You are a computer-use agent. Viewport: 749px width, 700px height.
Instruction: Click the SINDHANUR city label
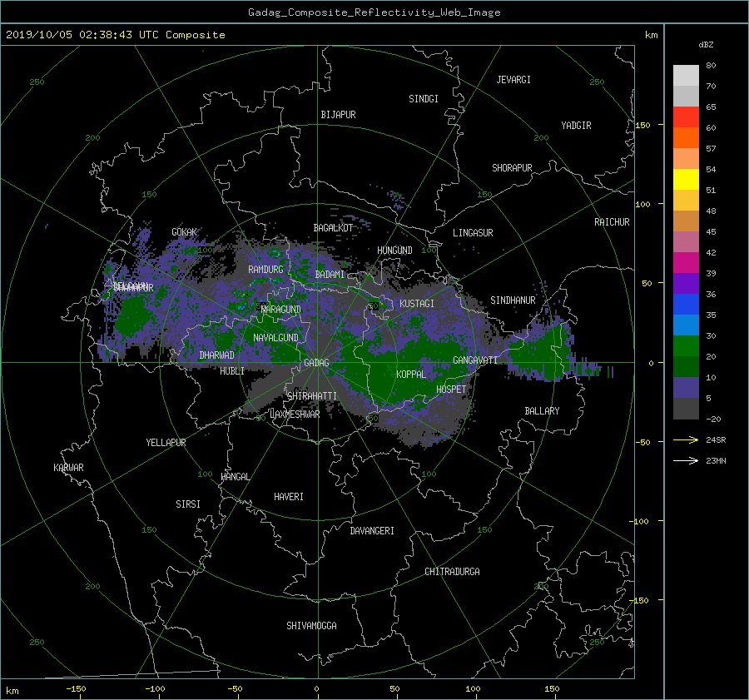click(x=513, y=300)
